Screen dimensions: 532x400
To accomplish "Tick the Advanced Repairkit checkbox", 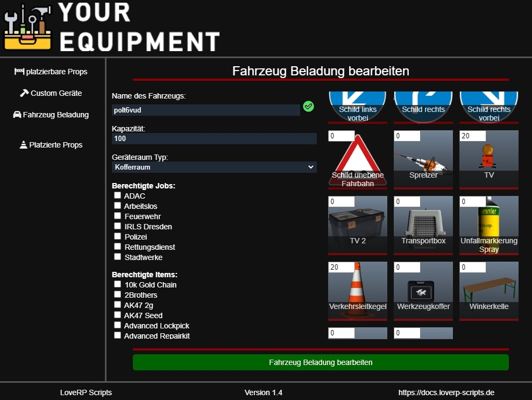I will [117, 335].
